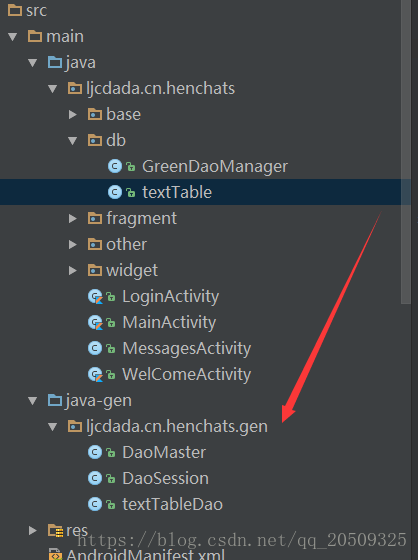
Task: Click the main folder icon
Action: click(x=35, y=36)
